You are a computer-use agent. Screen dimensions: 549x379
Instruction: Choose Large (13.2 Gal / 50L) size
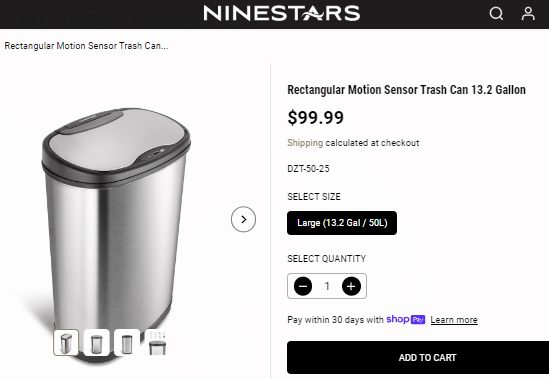click(342, 223)
